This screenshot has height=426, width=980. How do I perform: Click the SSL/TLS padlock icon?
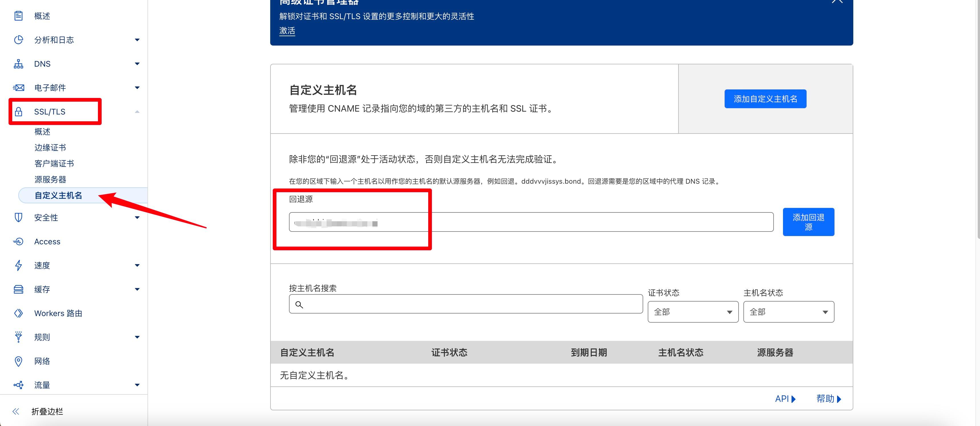[x=18, y=111]
